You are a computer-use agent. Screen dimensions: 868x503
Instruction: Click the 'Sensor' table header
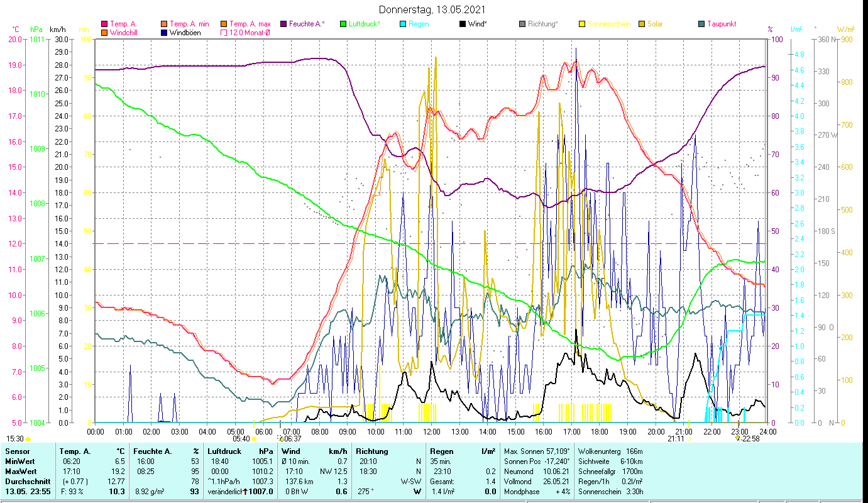coord(17,451)
